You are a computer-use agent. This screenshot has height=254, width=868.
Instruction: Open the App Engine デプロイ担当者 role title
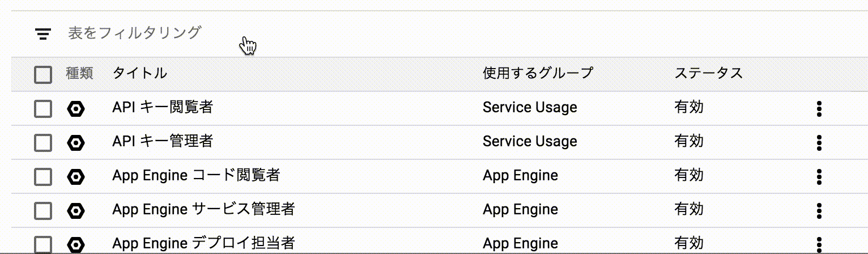pyautogui.click(x=203, y=244)
